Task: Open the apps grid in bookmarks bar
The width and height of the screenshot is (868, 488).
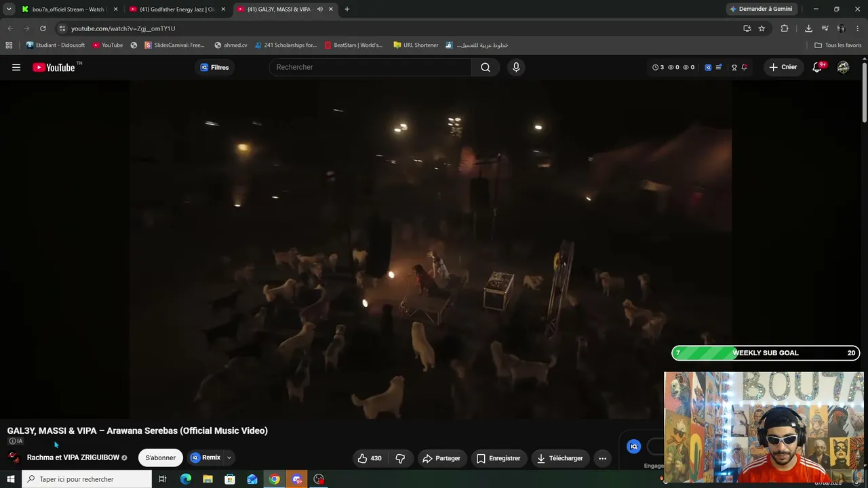Action: point(9,45)
